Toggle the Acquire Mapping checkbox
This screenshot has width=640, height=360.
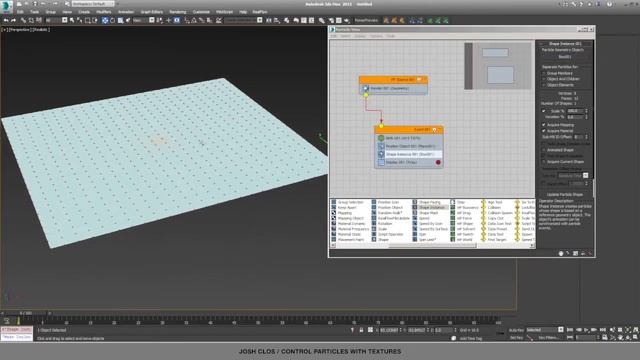click(544, 125)
